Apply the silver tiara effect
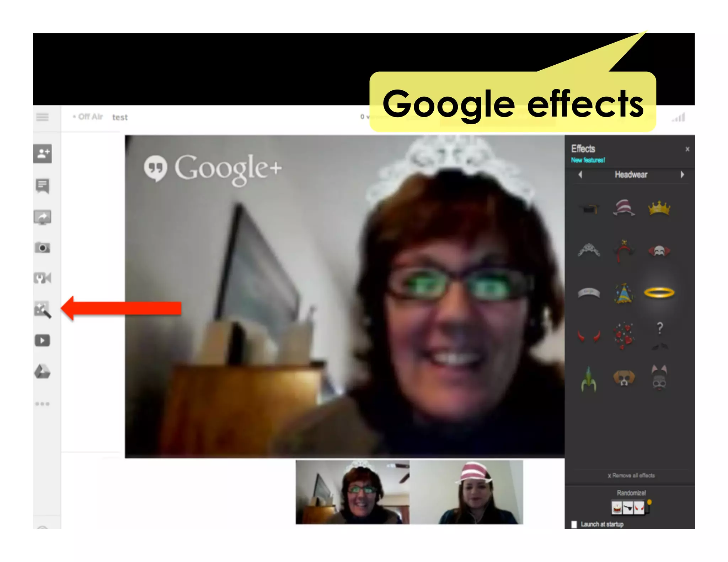The height and width of the screenshot is (562, 728). coord(589,250)
